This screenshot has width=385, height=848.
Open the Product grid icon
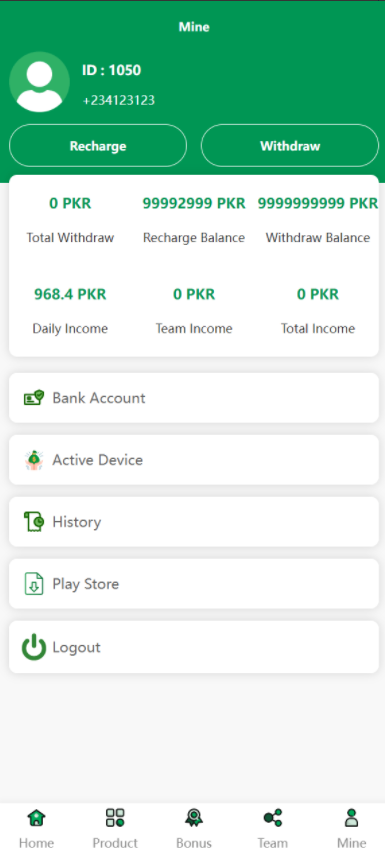(115, 817)
